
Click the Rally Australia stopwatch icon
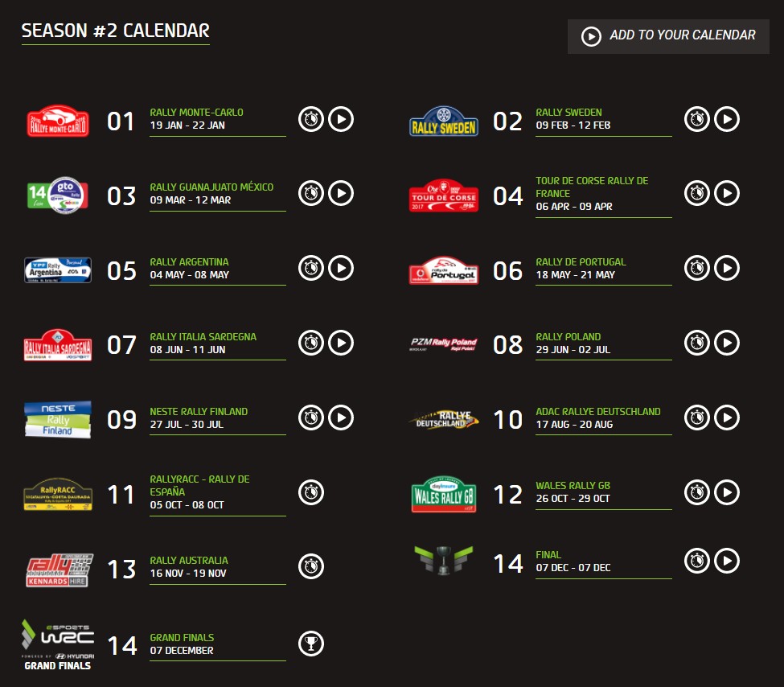(311, 566)
